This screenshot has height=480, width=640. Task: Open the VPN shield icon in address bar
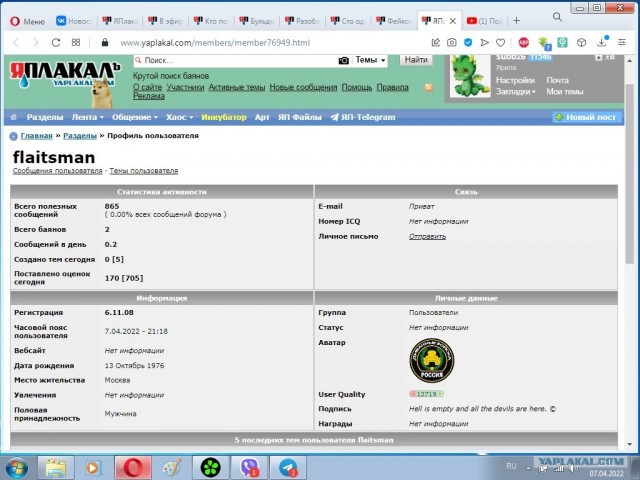[x=468, y=42]
